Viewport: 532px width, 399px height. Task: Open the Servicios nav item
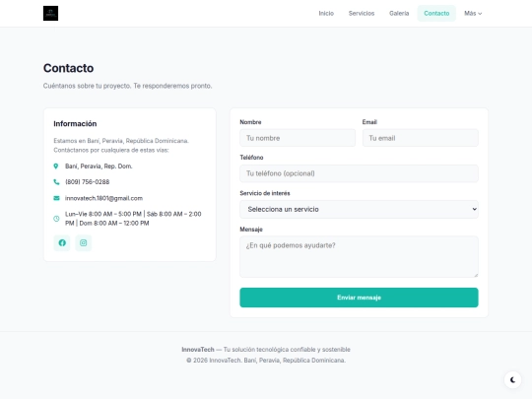point(362,13)
